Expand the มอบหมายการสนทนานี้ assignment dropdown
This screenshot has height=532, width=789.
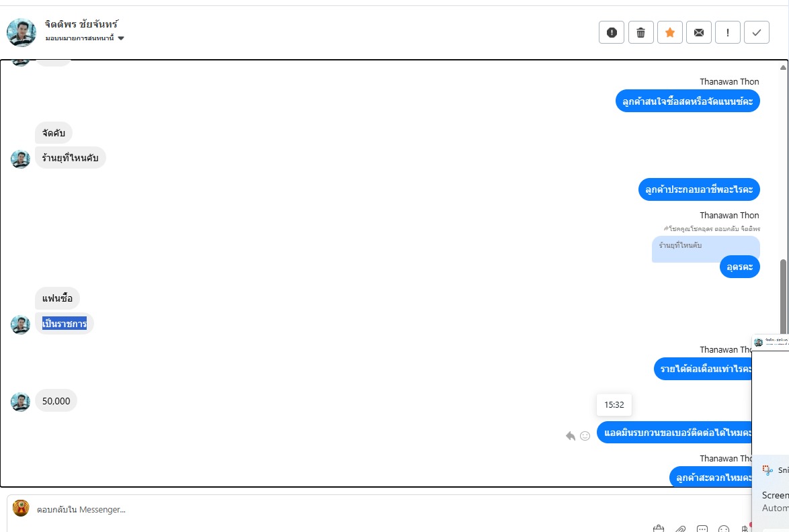[121, 38]
